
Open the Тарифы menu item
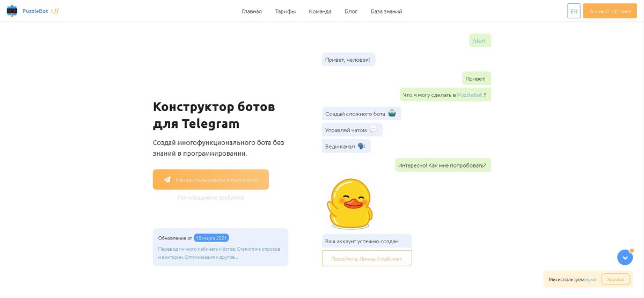pos(286,11)
